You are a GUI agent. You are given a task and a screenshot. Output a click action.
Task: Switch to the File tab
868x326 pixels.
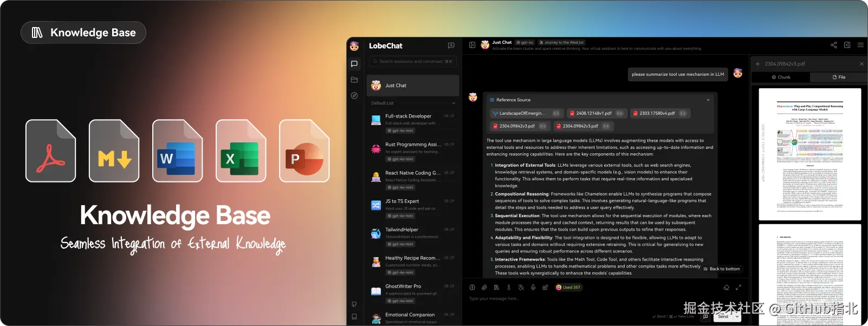point(838,77)
